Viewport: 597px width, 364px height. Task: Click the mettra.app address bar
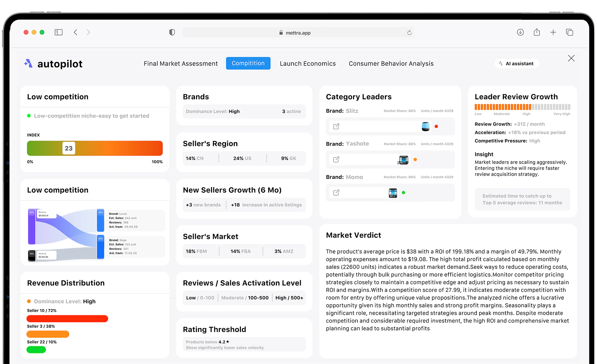click(298, 33)
